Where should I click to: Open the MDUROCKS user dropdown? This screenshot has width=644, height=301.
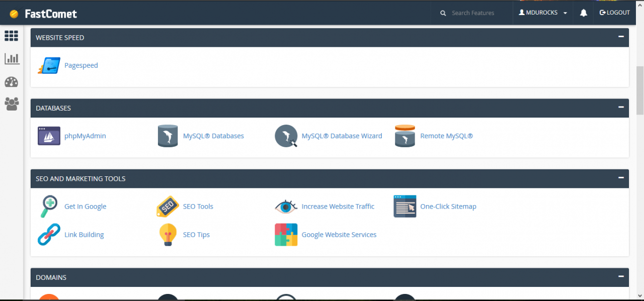click(x=543, y=13)
